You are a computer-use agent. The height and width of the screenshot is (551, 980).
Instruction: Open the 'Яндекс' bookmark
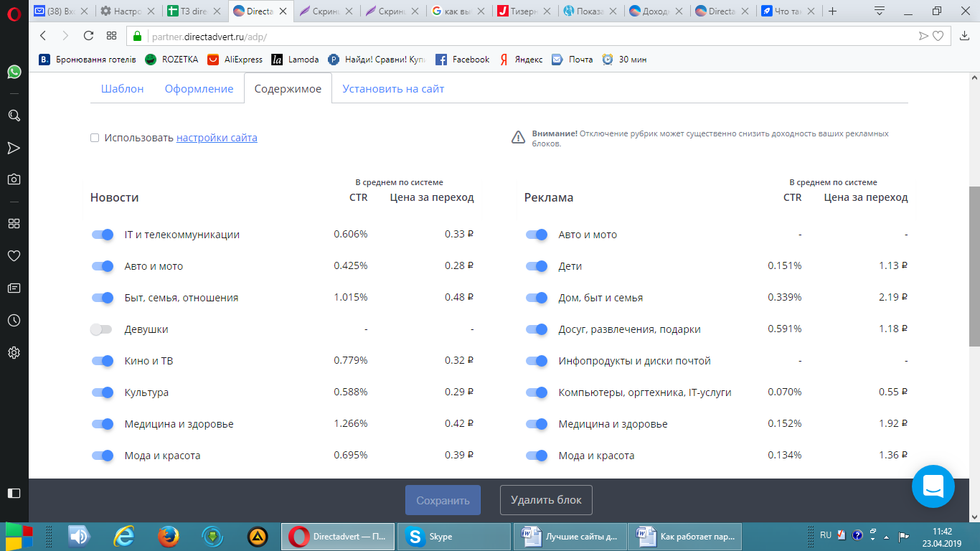[x=522, y=60]
